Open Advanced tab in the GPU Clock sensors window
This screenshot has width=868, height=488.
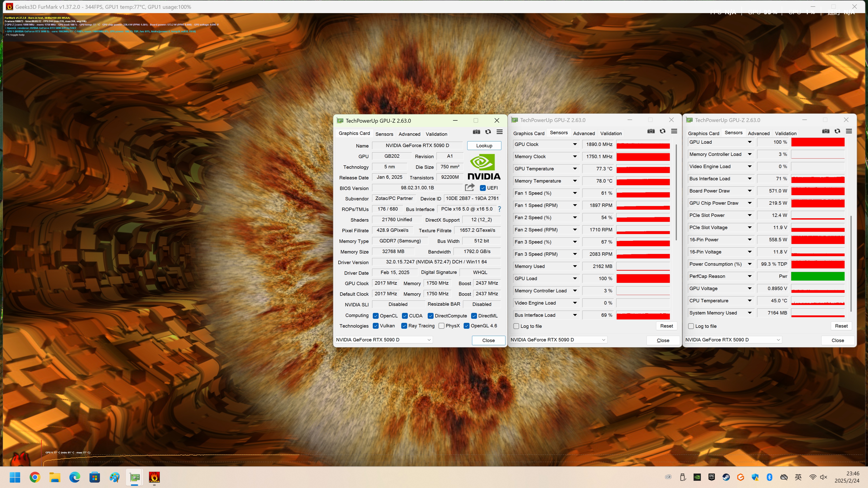(x=584, y=133)
